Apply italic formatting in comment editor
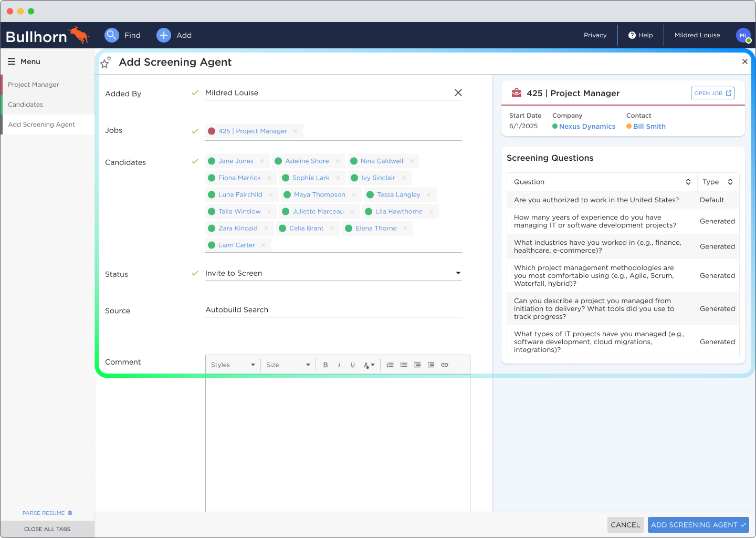Image resolution: width=756 pixels, height=538 pixels. [339, 365]
